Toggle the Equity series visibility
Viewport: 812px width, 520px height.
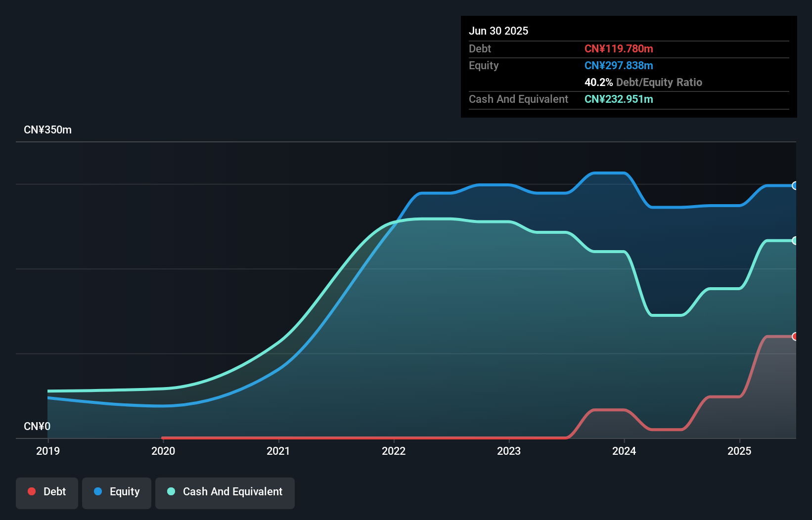(x=116, y=491)
